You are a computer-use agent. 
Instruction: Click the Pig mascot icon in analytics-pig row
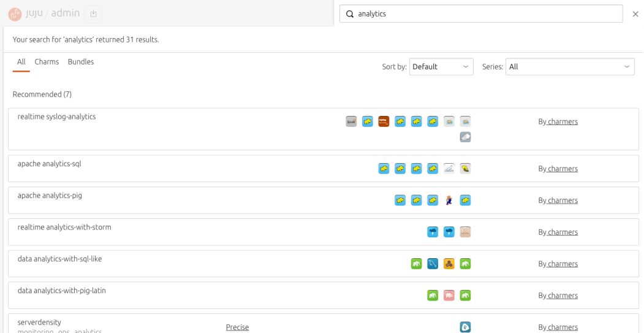pyautogui.click(x=449, y=200)
